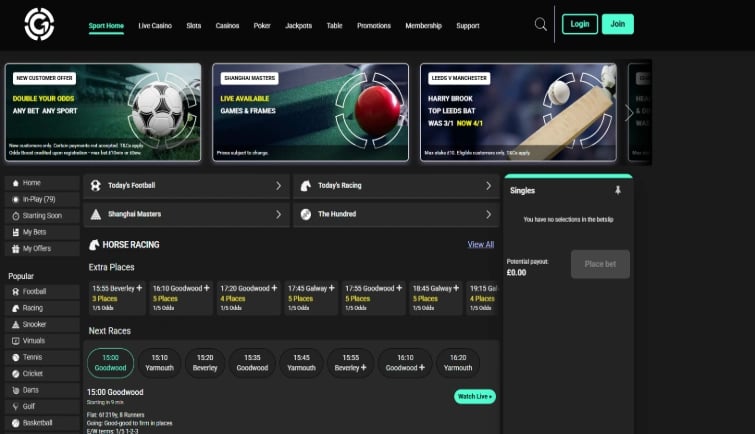Open the Poker menu item
Viewport: 755px width, 434px height.
[x=262, y=26]
